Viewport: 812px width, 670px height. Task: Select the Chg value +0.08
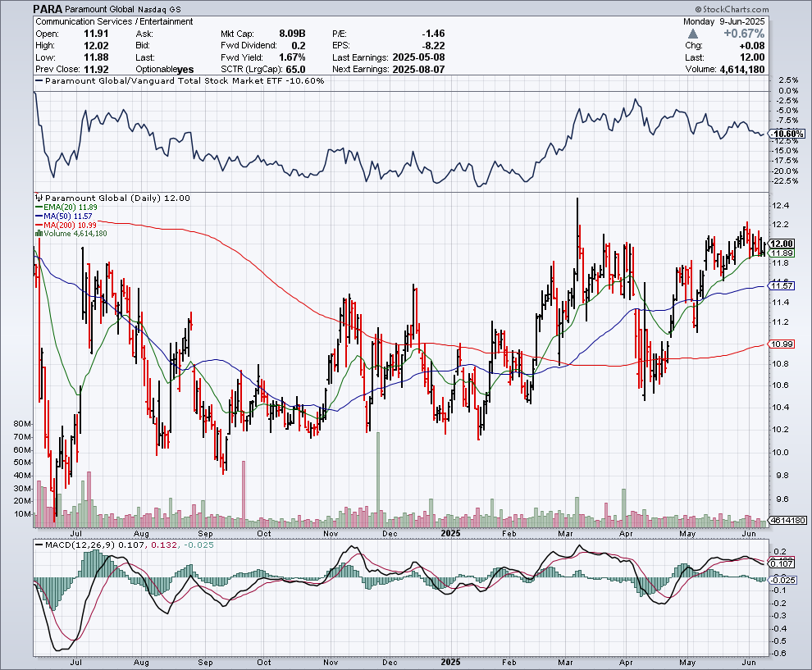pos(752,46)
